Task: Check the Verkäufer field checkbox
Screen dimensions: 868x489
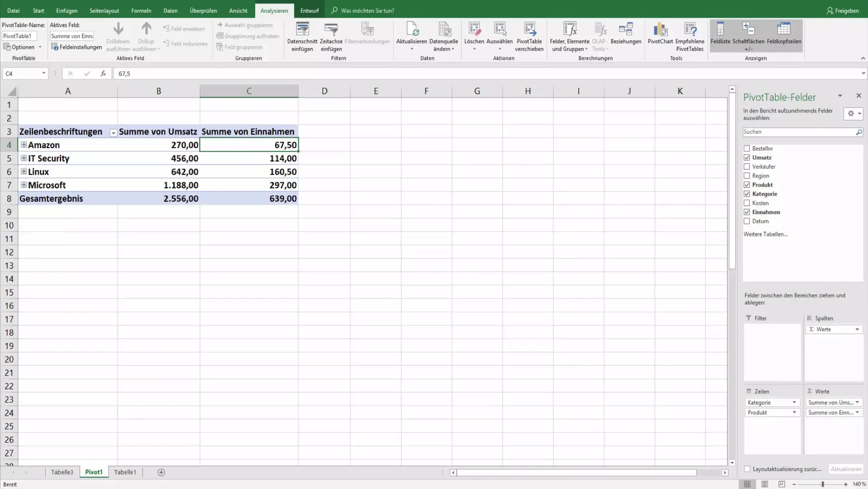Action: click(747, 167)
